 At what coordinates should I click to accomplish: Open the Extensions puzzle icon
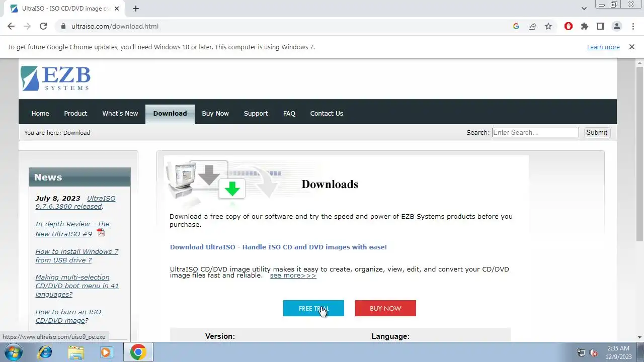(x=585, y=26)
